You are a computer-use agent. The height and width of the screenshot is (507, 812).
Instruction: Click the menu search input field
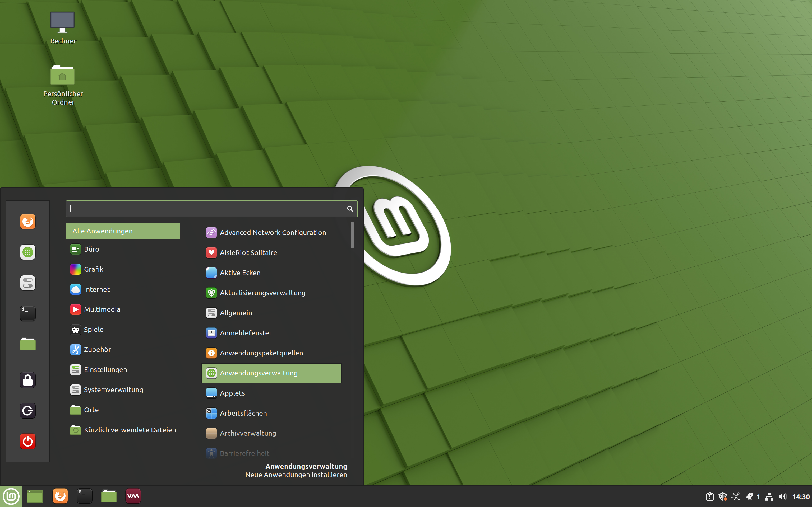click(206, 209)
